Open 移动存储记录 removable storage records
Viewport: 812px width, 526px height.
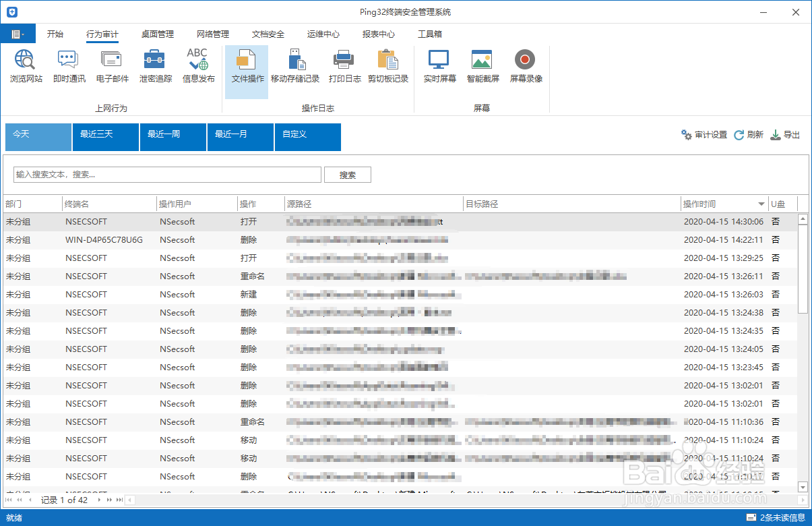295,67
